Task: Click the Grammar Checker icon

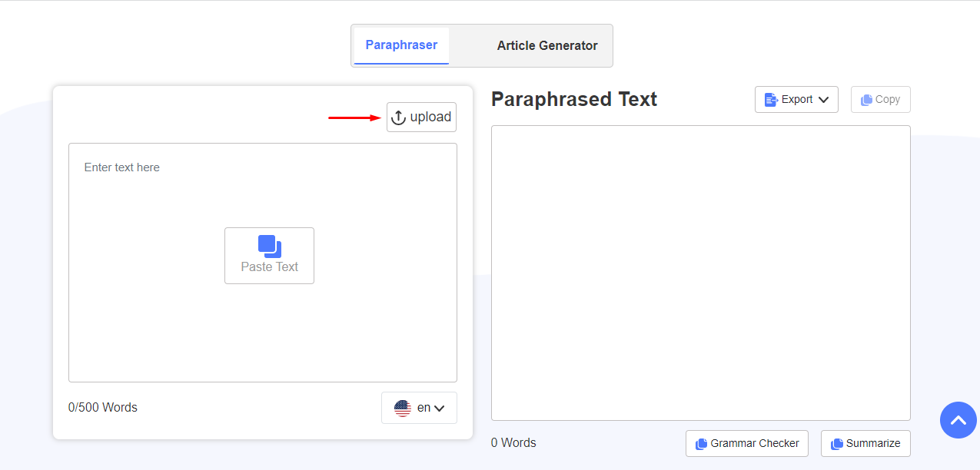Action: 701,444
